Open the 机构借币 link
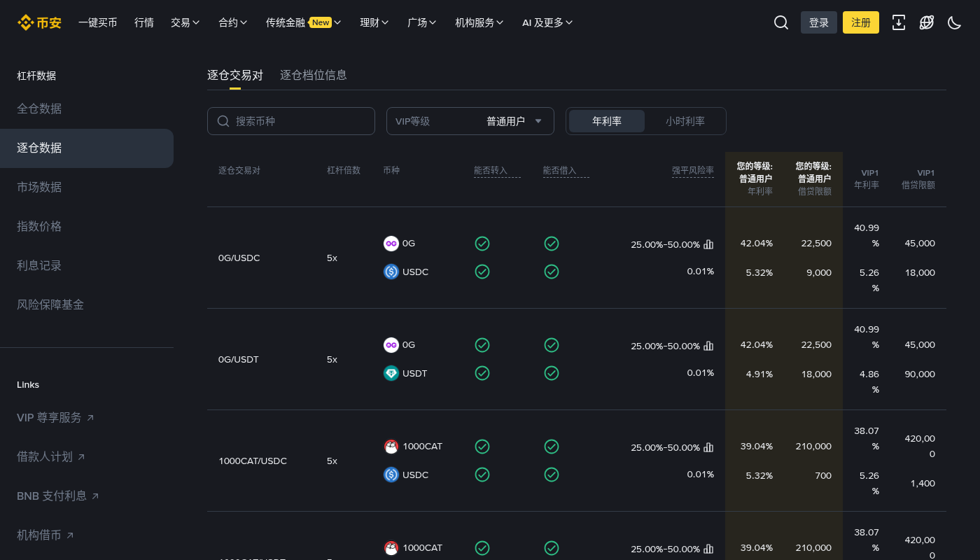 tap(45, 535)
